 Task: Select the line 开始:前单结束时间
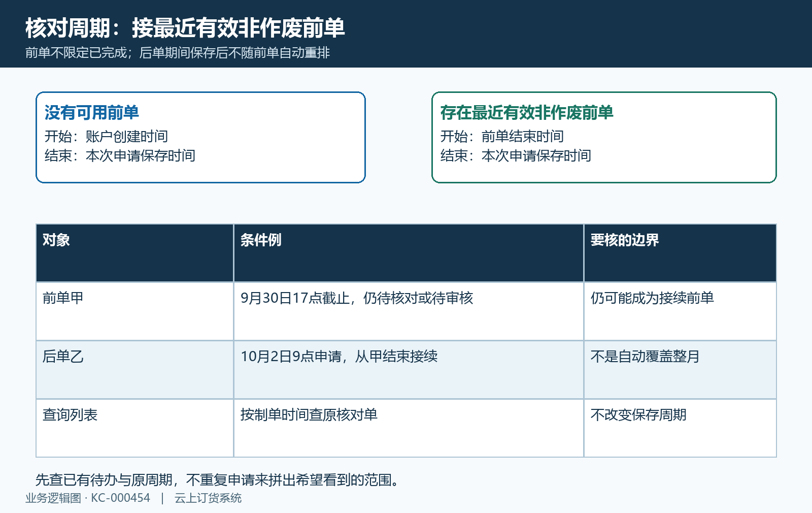(502, 136)
